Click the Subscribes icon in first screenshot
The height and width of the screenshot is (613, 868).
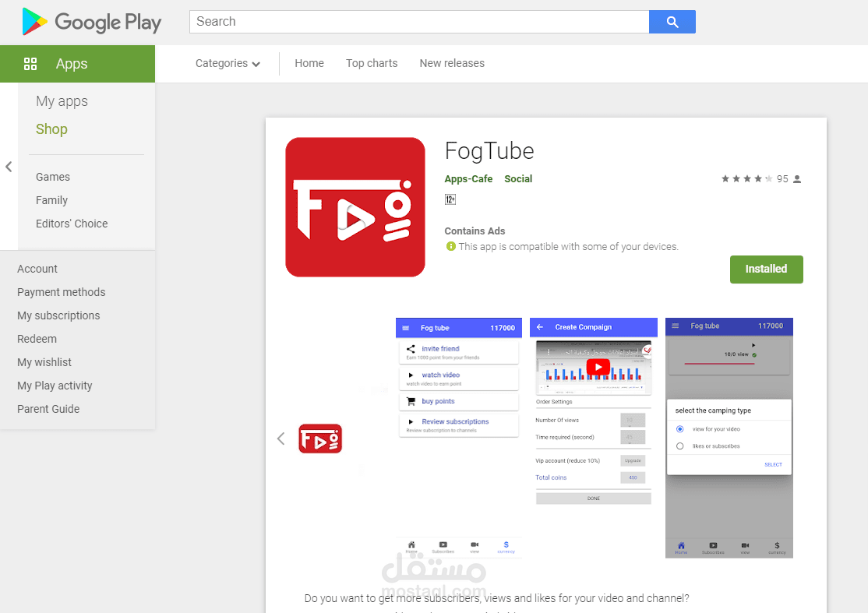pos(443,545)
